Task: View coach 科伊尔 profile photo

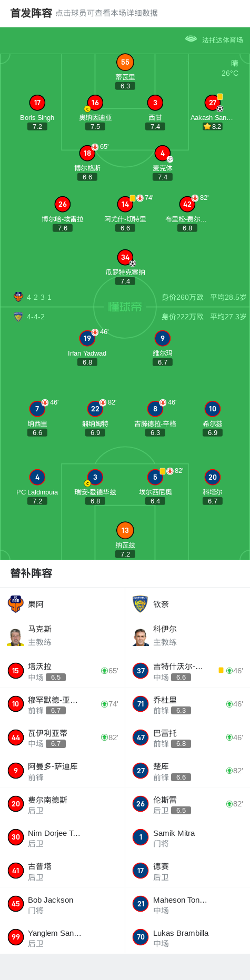Action: [x=141, y=637]
